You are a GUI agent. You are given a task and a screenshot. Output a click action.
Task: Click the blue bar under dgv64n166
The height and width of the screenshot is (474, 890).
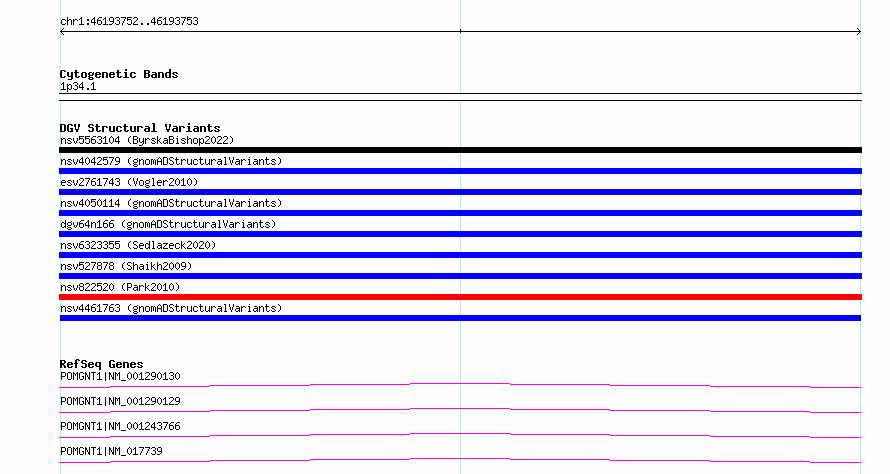click(x=460, y=234)
